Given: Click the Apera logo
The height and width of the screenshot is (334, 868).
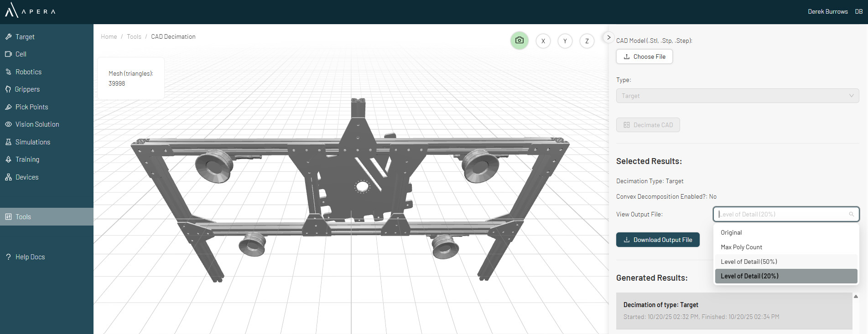Looking at the screenshot, I should pos(30,11).
